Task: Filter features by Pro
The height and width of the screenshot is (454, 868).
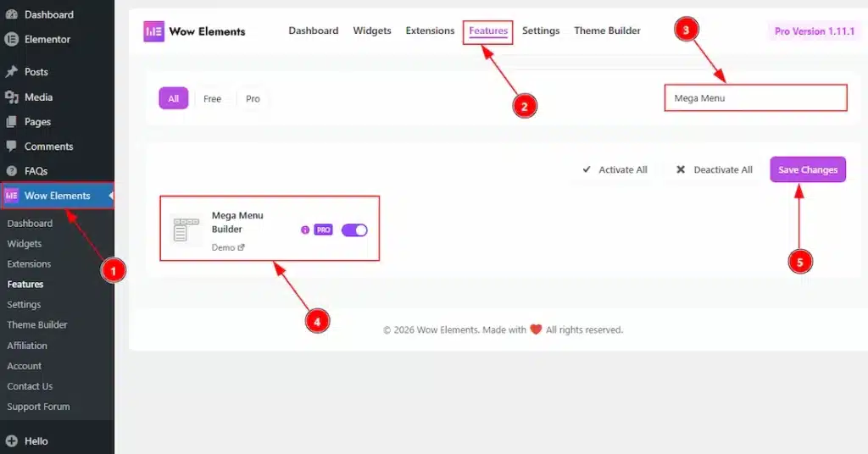Action: coord(253,98)
